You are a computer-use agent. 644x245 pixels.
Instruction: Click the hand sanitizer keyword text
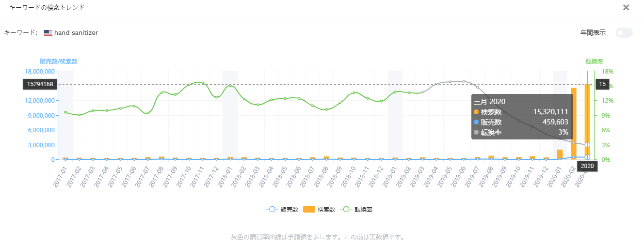point(76,33)
